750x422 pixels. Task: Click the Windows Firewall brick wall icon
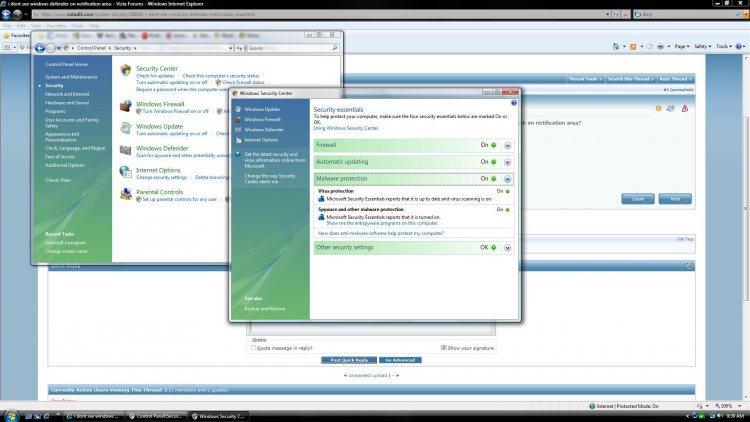click(126, 106)
